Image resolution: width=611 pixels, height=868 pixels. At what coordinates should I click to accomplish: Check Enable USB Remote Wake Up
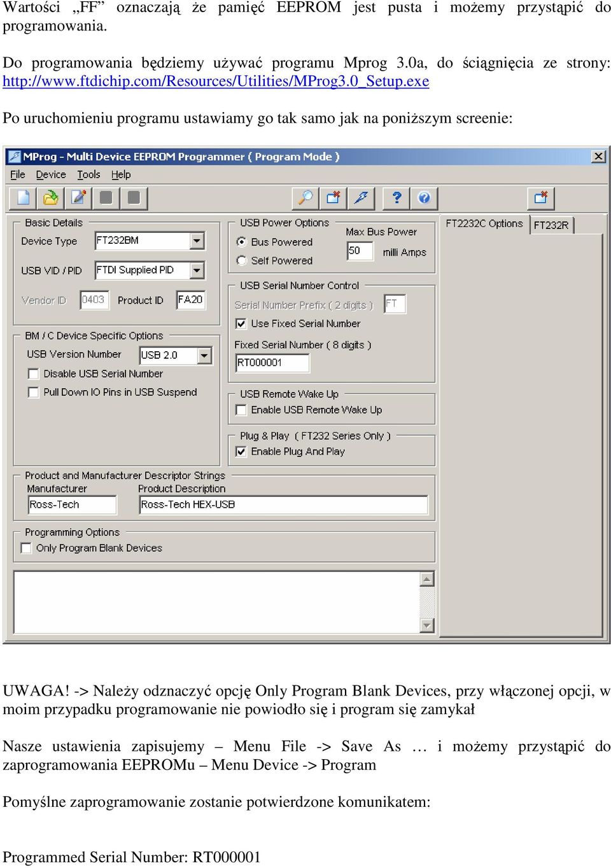pos(241,410)
